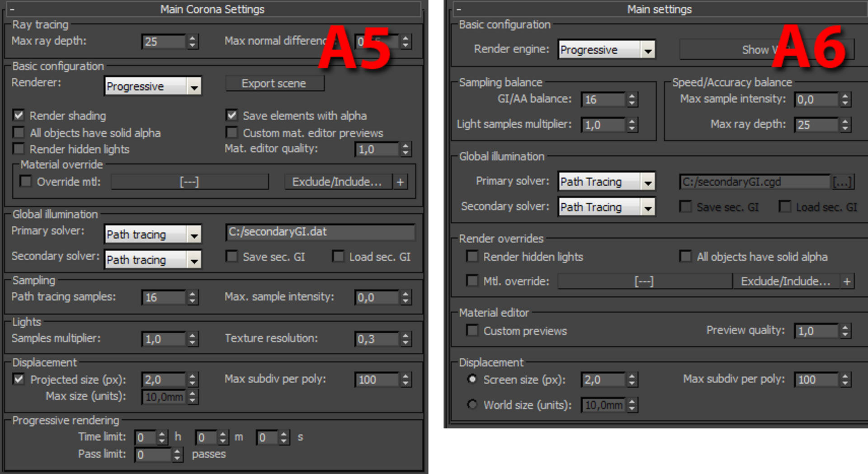Enable Save sec. GI in A6 panel

coord(686,206)
